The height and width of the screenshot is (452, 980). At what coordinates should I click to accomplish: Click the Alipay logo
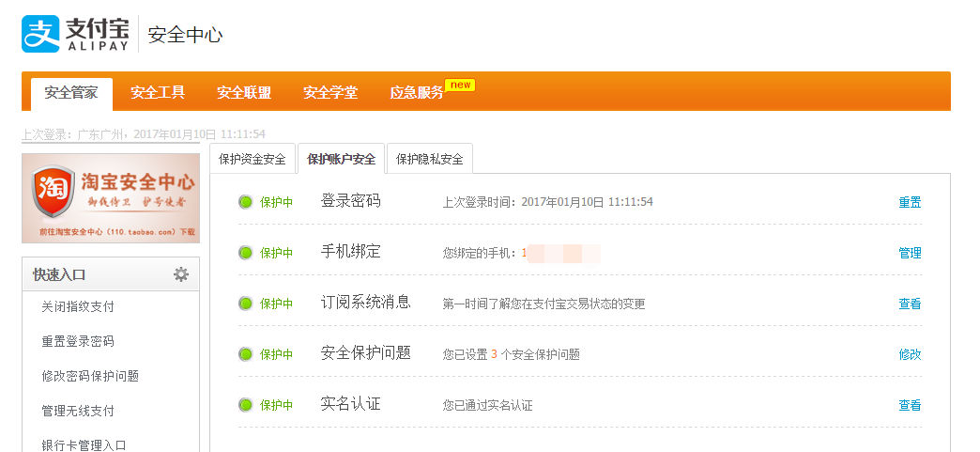point(75,34)
